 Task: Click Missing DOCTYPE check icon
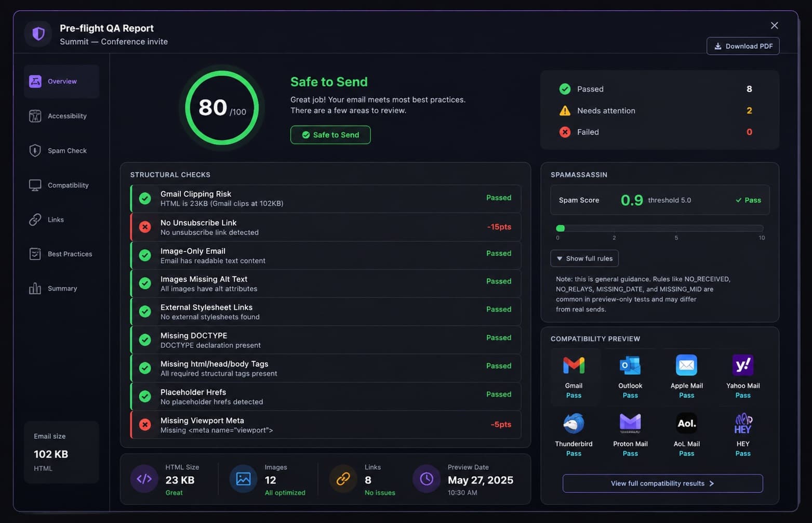pyautogui.click(x=145, y=340)
